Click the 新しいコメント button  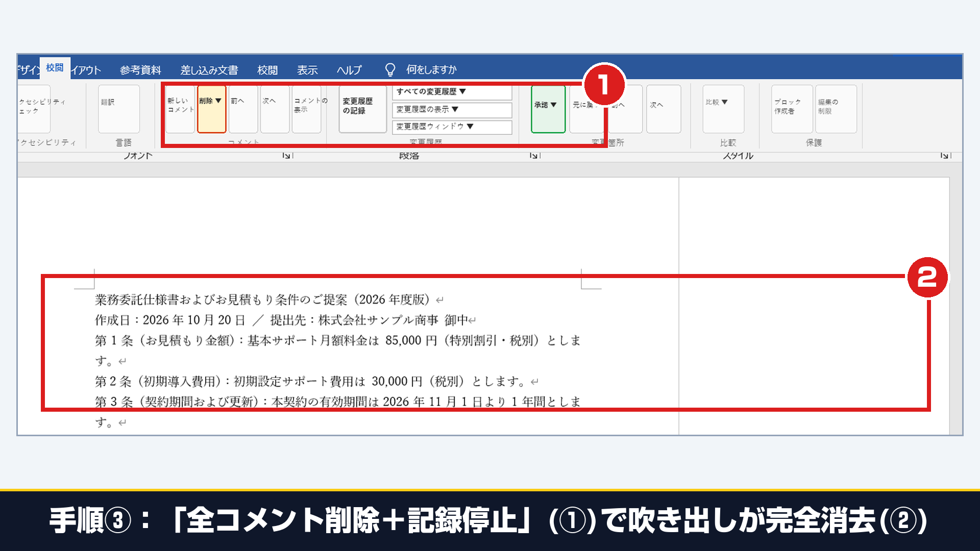(181, 109)
